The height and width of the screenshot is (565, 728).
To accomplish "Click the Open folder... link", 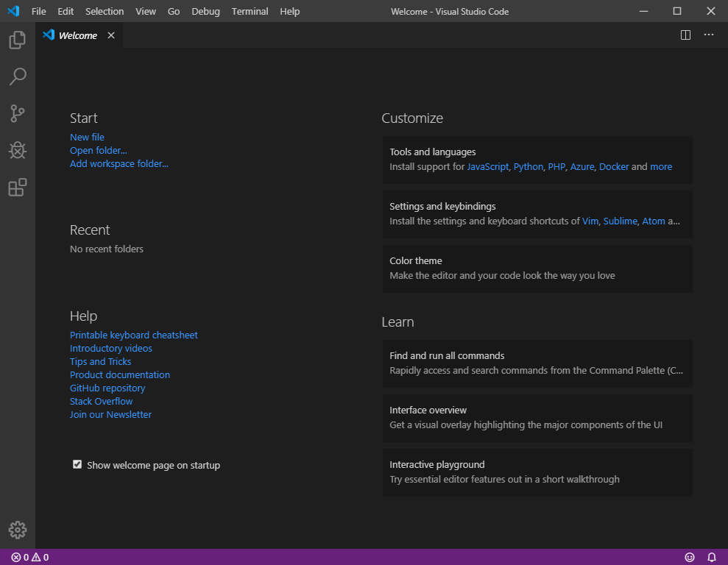I will [x=99, y=150].
